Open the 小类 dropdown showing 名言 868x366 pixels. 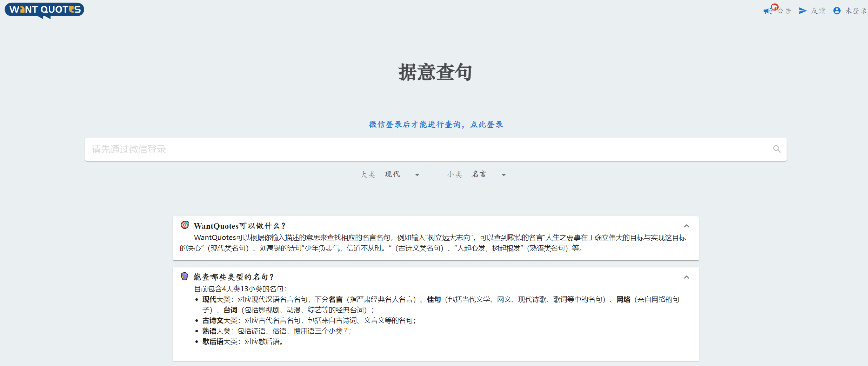tap(488, 174)
